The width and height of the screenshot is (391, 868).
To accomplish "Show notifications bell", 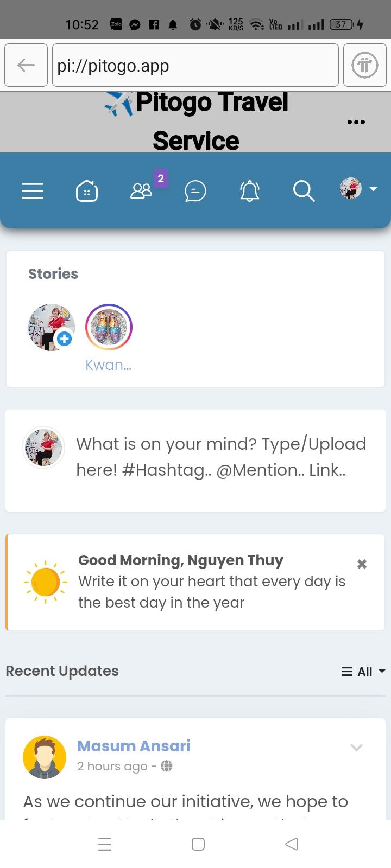I will 250,191.
